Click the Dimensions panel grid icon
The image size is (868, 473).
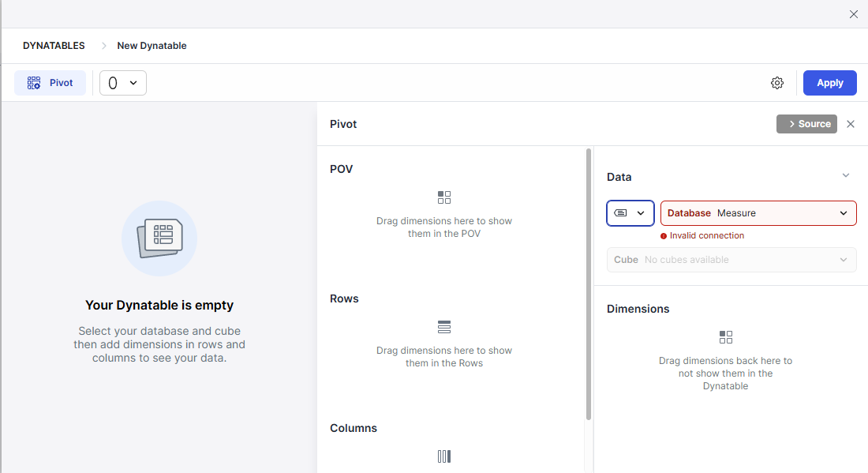(x=726, y=337)
